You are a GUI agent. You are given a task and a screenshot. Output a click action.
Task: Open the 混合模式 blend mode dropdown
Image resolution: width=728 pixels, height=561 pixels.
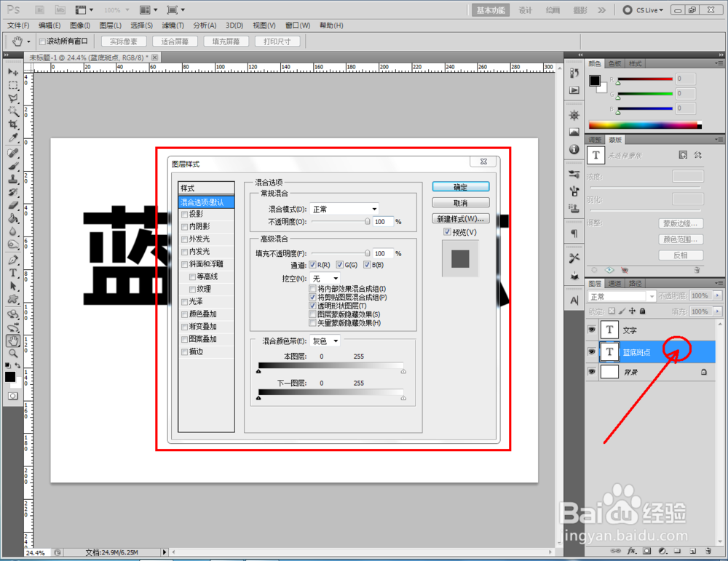[344, 210]
